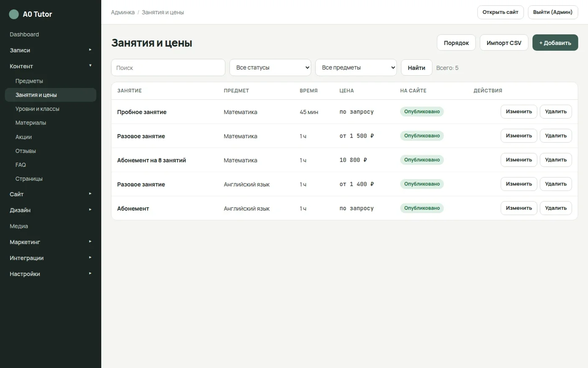Image resolution: width=588 pixels, height=368 pixels.
Task: Edit the Абонемент на 8 занятий row
Action: coord(519,160)
